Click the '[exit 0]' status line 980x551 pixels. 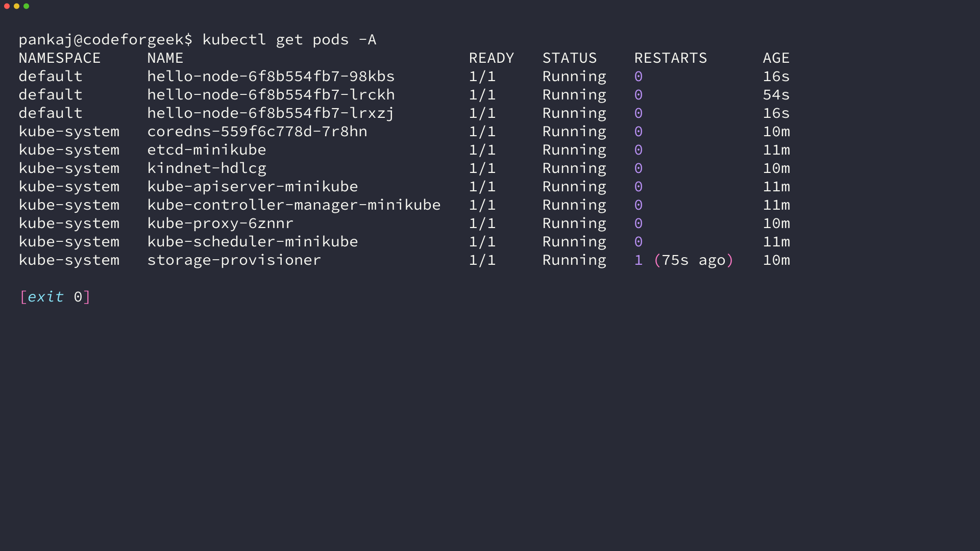click(55, 297)
